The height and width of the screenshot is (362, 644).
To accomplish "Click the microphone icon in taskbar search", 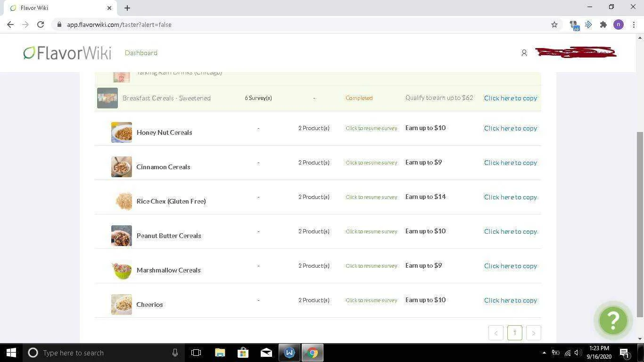I will coord(175,353).
